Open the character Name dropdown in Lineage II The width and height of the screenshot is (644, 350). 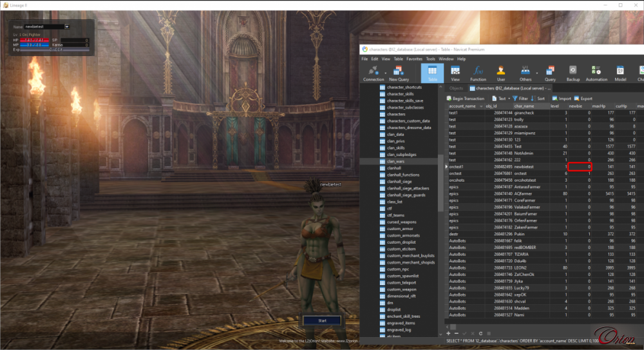(x=67, y=26)
